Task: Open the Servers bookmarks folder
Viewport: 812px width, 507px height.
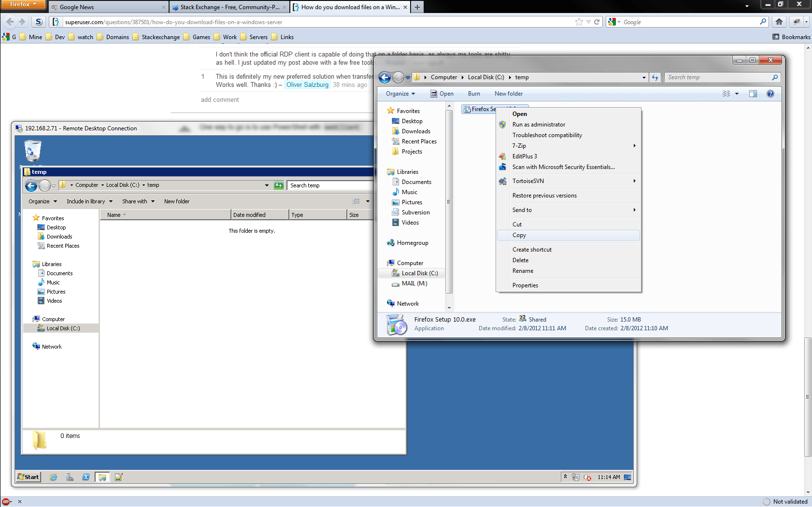Action: tap(254, 37)
